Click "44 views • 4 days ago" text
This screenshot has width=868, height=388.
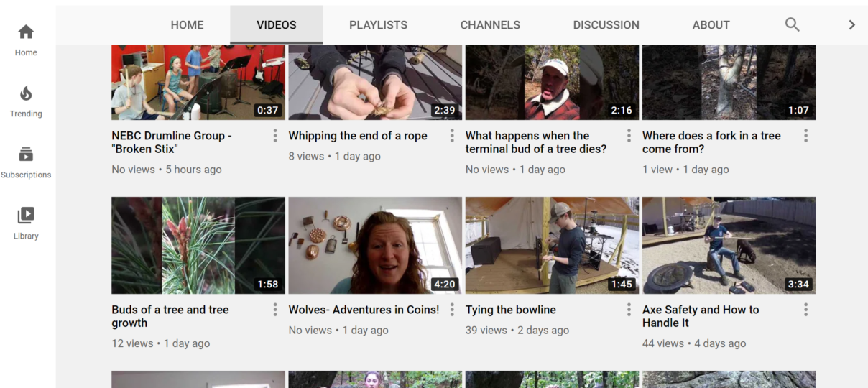[x=694, y=343]
